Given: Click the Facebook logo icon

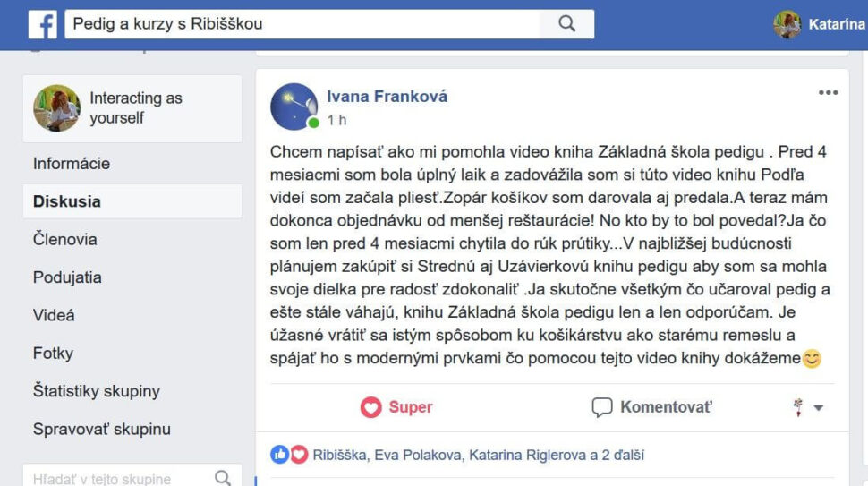Looking at the screenshot, I should point(43,24).
